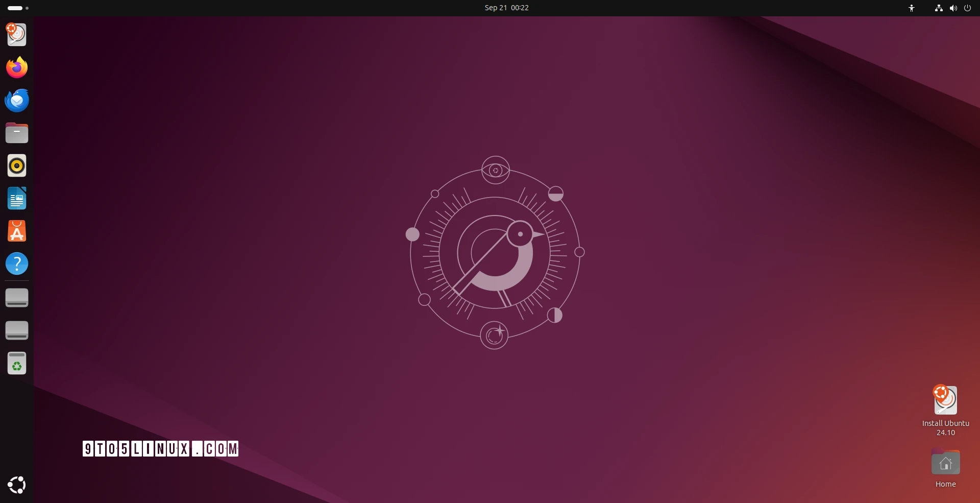Open Thunderbird mail client
This screenshot has width=980, height=503.
(17, 100)
